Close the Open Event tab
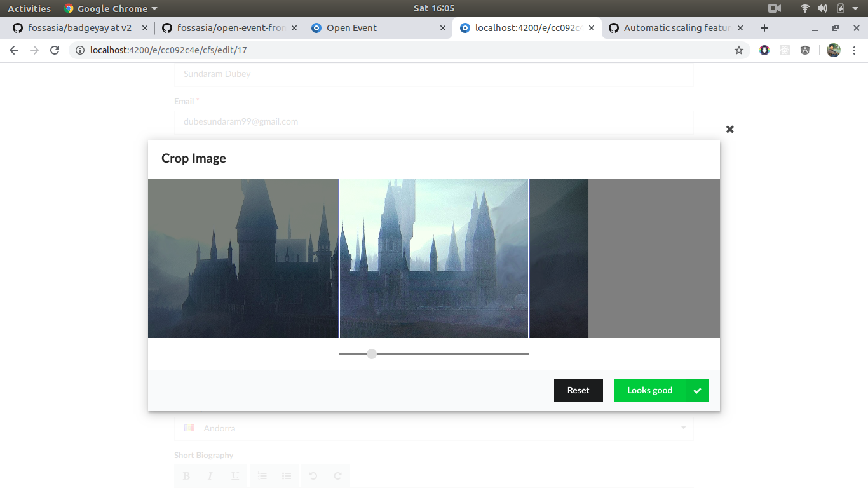868x488 pixels. point(443,28)
